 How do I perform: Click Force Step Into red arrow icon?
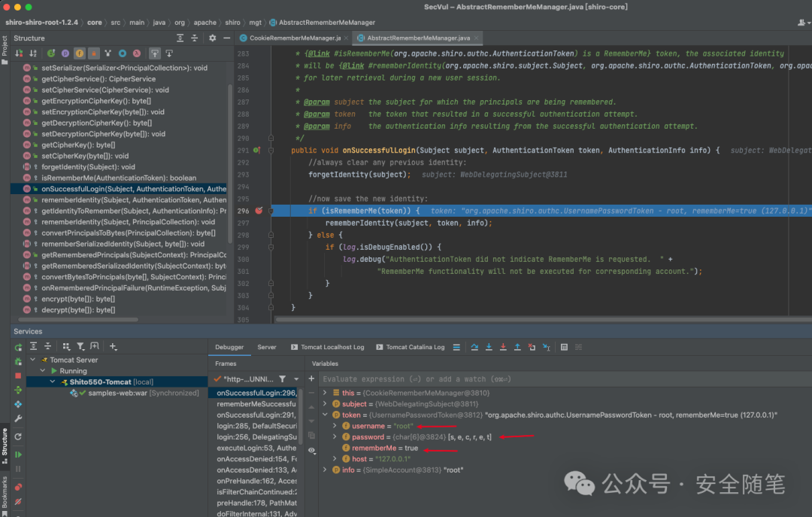tap(503, 347)
